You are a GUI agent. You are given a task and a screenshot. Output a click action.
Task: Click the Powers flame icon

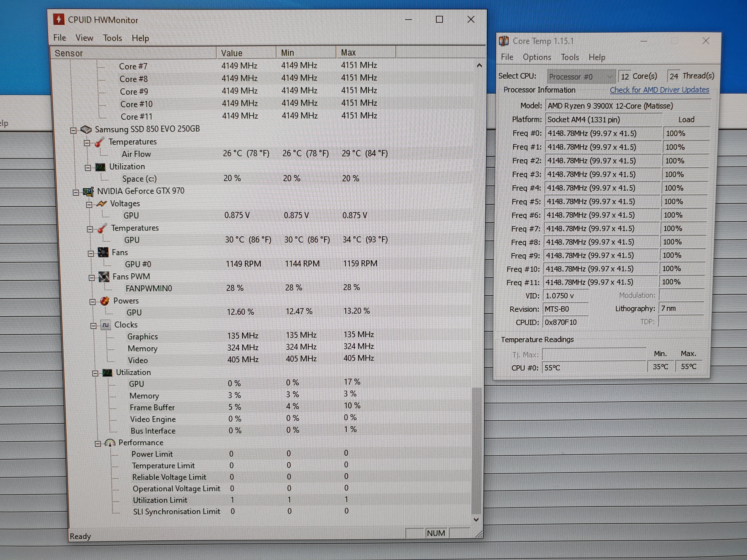pos(105,301)
